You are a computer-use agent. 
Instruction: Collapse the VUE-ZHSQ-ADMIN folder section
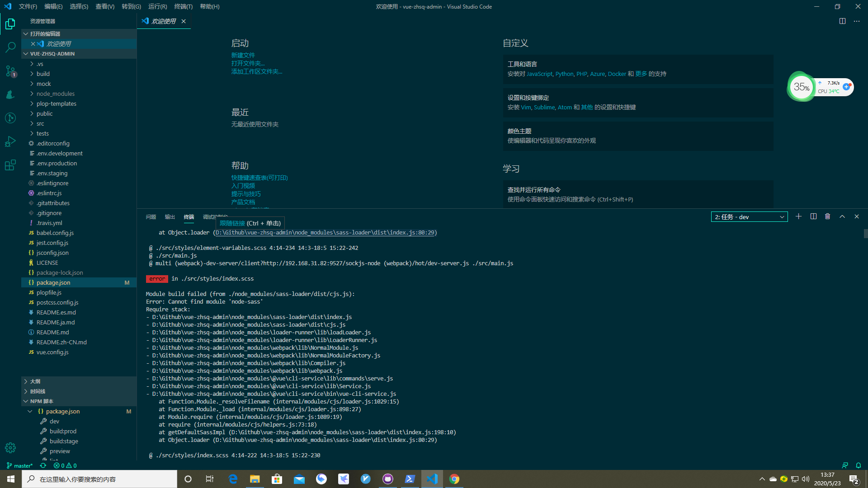[79, 54]
